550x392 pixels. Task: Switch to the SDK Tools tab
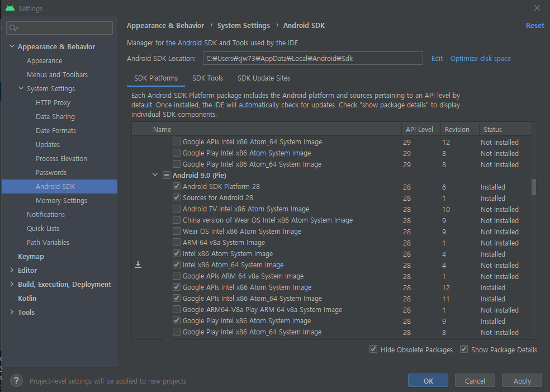click(x=208, y=78)
